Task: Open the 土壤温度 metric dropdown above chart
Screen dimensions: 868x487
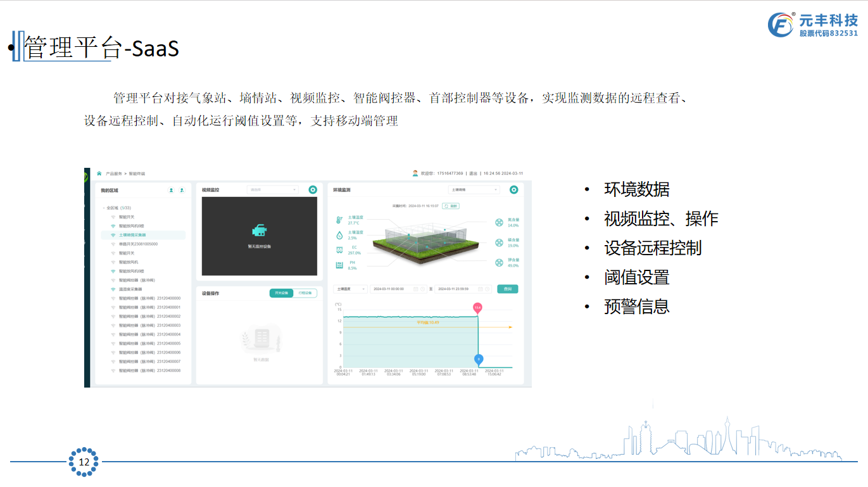Action: pos(351,289)
